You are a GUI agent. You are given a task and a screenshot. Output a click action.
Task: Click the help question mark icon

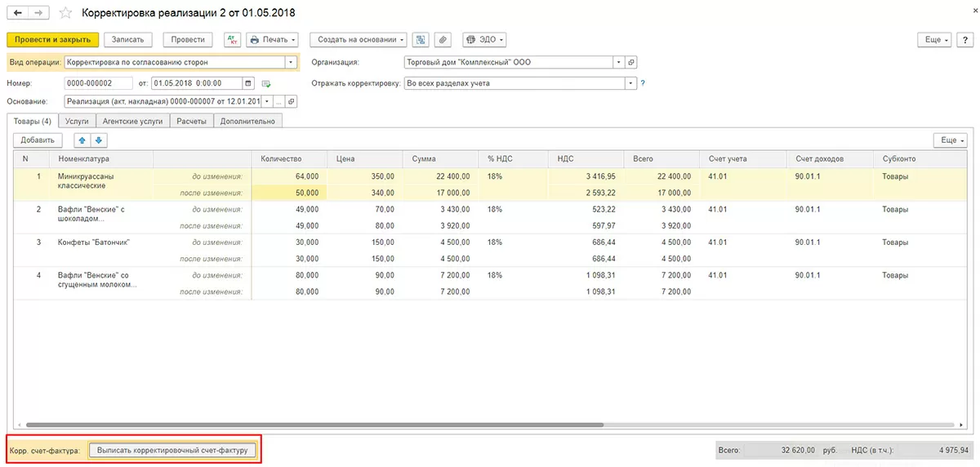tap(643, 83)
